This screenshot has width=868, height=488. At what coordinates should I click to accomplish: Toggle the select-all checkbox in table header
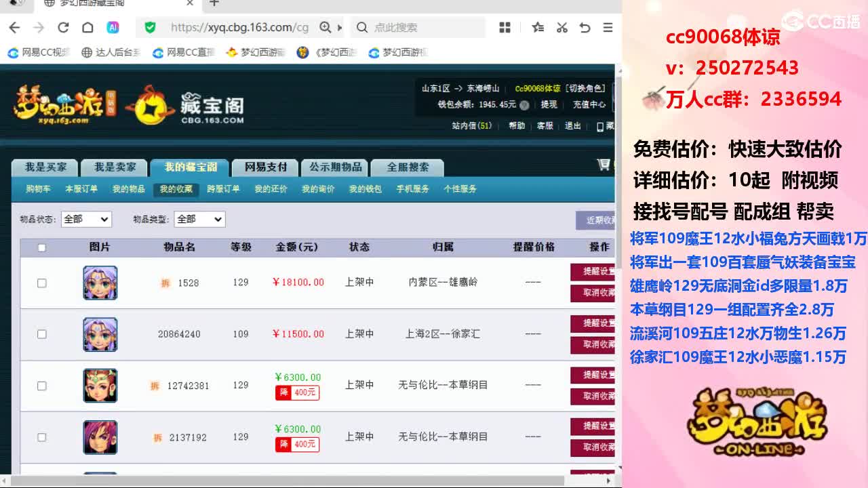[41, 248]
